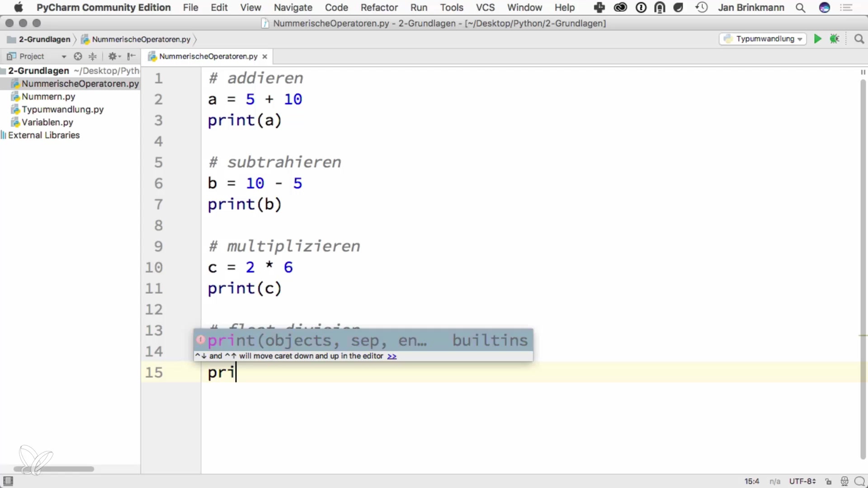Switch to NummerischeOperatoren.py editor tab
Screen dimensions: 868x488
[x=208, y=56]
